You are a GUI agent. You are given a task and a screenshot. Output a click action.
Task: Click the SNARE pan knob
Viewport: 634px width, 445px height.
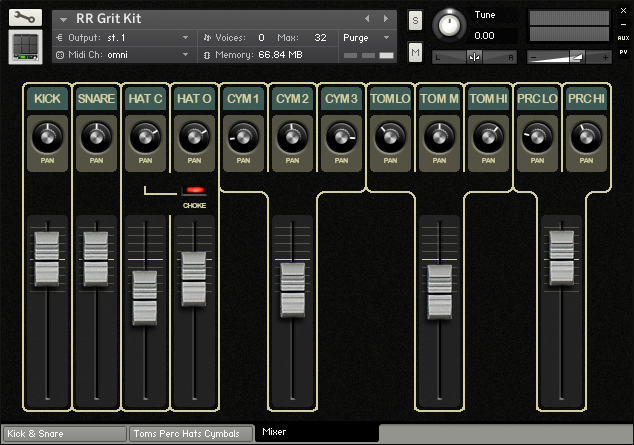click(x=96, y=138)
